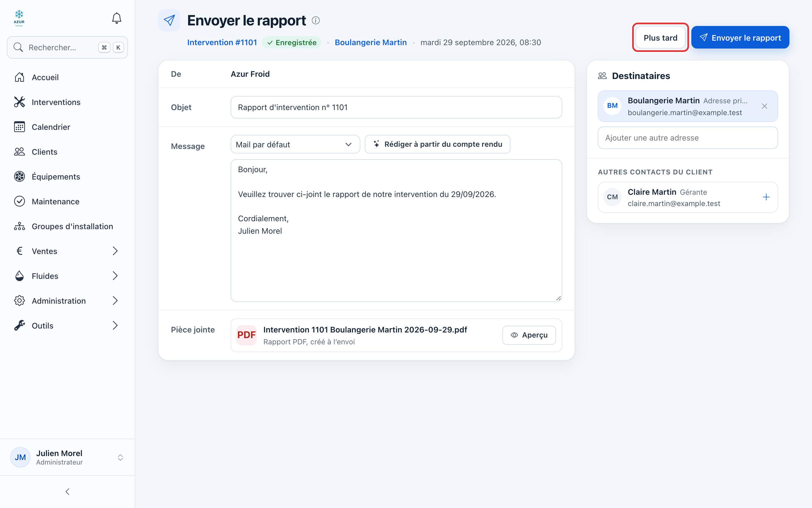
Task: Click Rédiger à partir du compte rendu
Action: tap(438, 144)
